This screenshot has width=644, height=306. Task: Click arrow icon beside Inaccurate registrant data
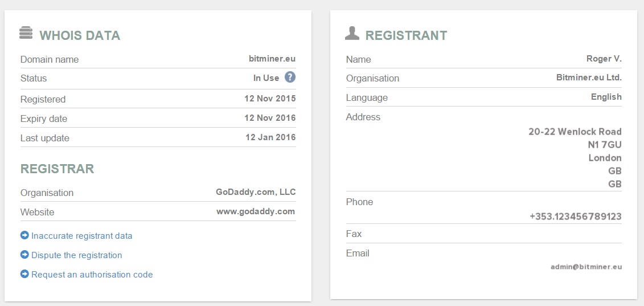(24, 235)
